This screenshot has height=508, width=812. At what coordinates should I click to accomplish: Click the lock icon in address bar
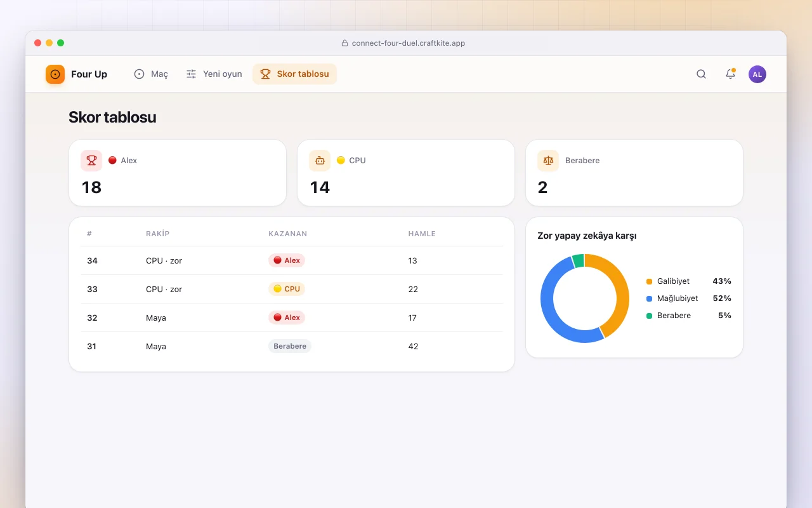click(344, 43)
